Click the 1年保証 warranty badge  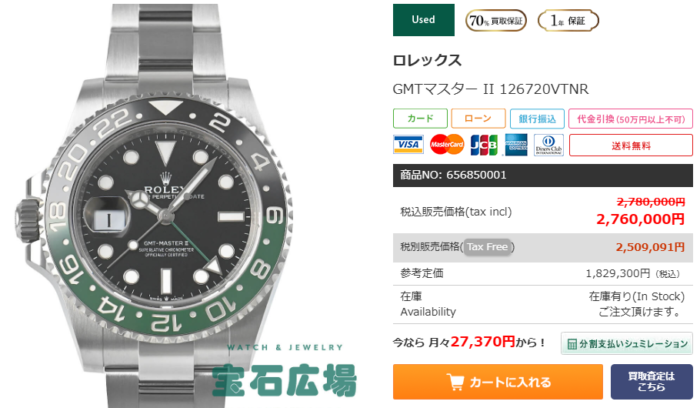[568, 21]
